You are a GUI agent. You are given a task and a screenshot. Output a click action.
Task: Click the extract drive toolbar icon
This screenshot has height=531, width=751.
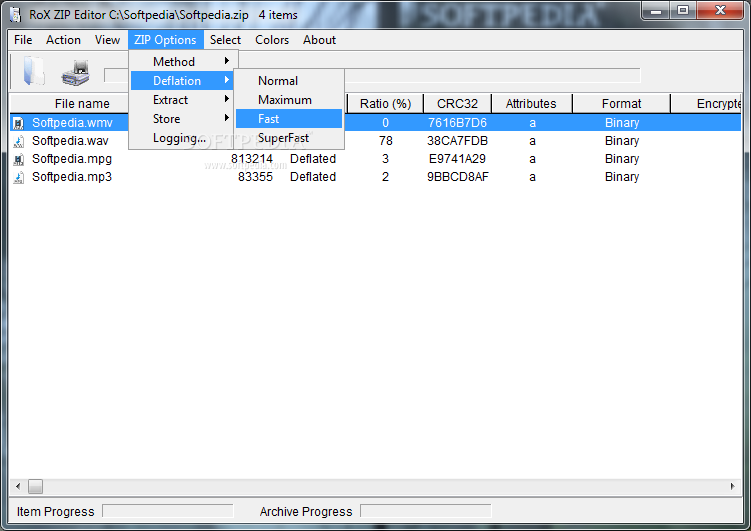[x=76, y=73]
